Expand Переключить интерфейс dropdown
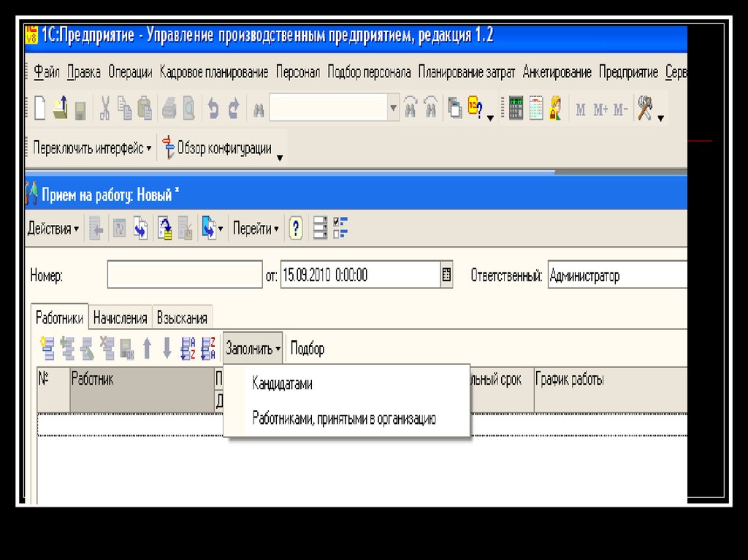Viewport: 748px width, 560px height. pyautogui.click(x=92, y=148)
